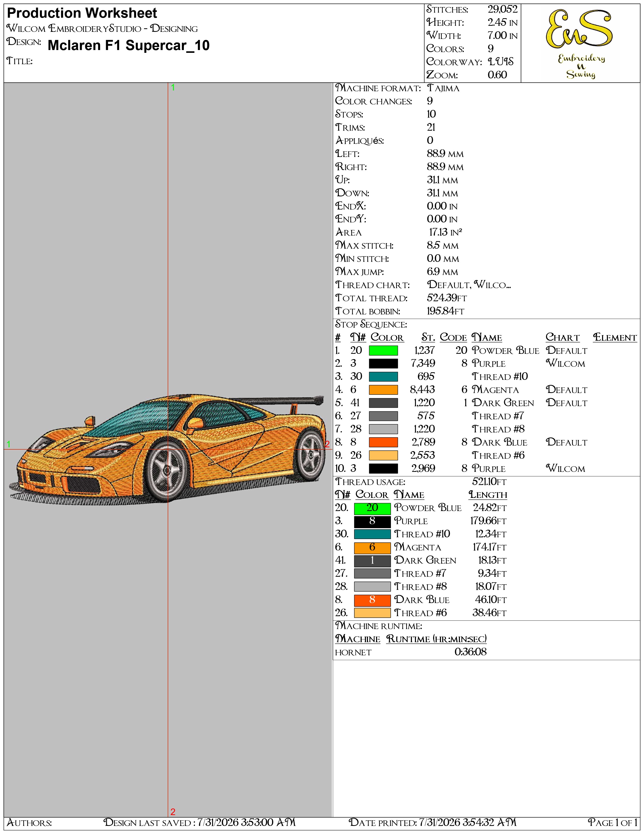Click the date printed timestamp "7/31/2026 3:54:32 AM"
This screenshot has height=834, width=644.
(x=468, y=822)
